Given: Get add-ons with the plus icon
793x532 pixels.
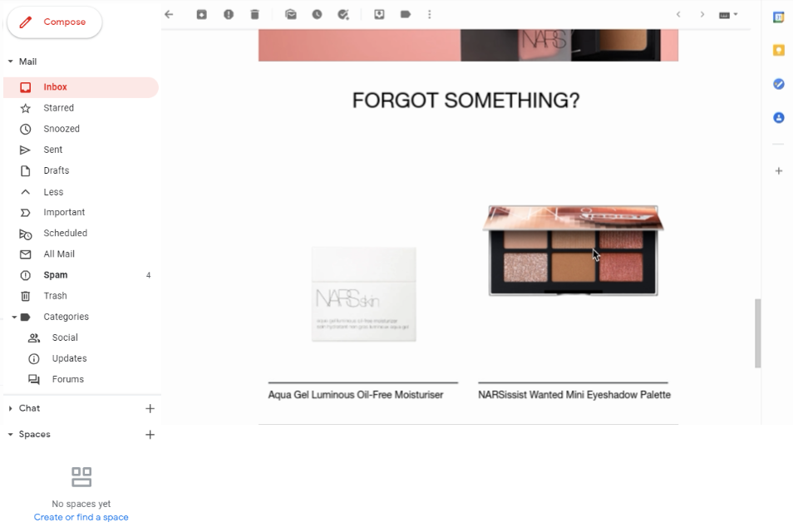Looking at the screenshot, I should pos(779,171).
